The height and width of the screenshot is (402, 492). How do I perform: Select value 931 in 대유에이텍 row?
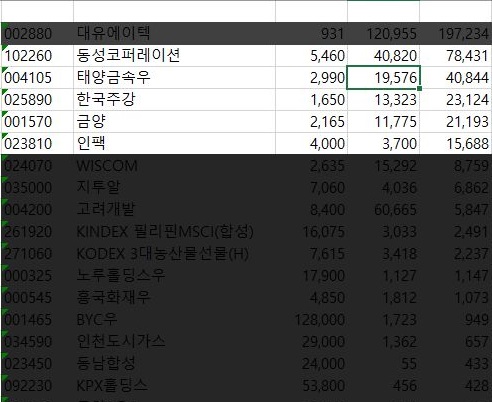pos(311,34)
